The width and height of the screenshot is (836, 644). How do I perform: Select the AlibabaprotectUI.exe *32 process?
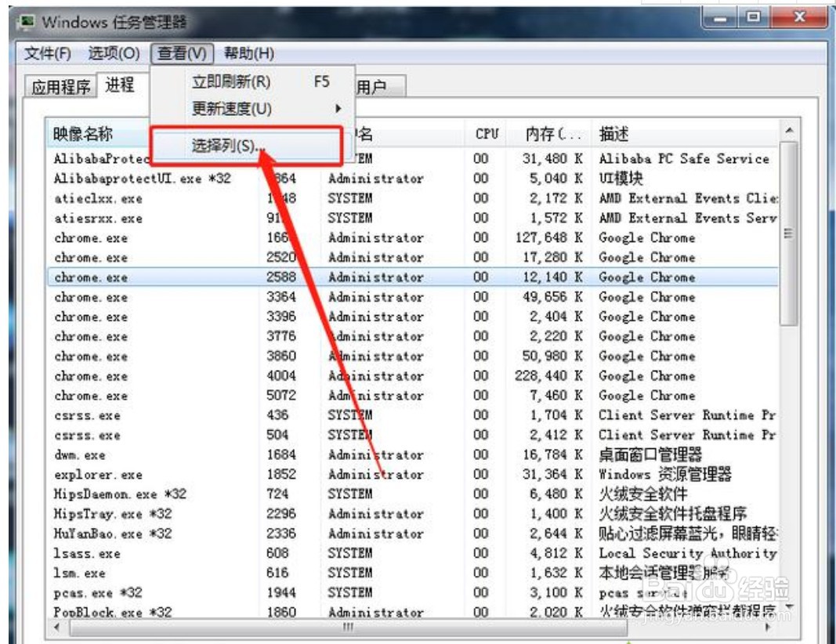point(413,179)
